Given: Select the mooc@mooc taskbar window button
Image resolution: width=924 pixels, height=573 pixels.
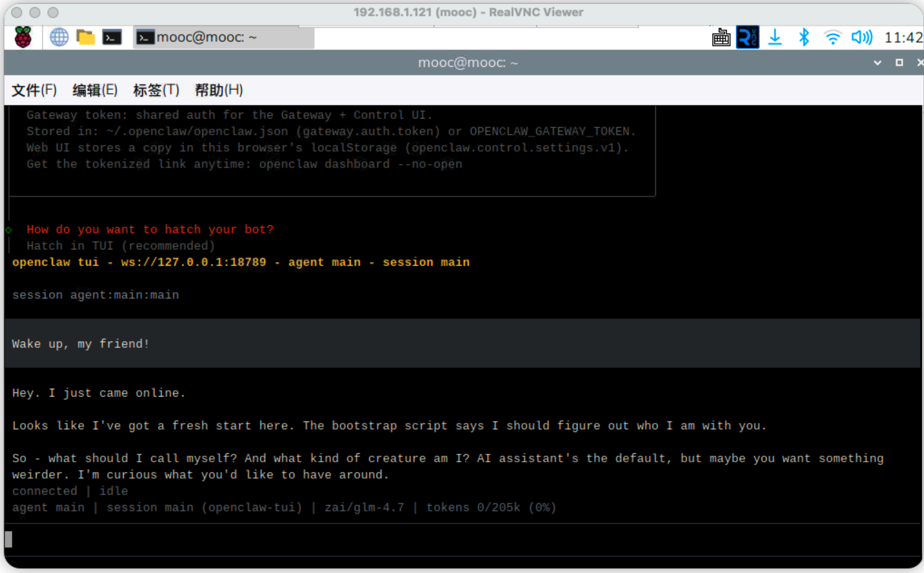Looking at the screenshot, I should [x=223, y=38].
